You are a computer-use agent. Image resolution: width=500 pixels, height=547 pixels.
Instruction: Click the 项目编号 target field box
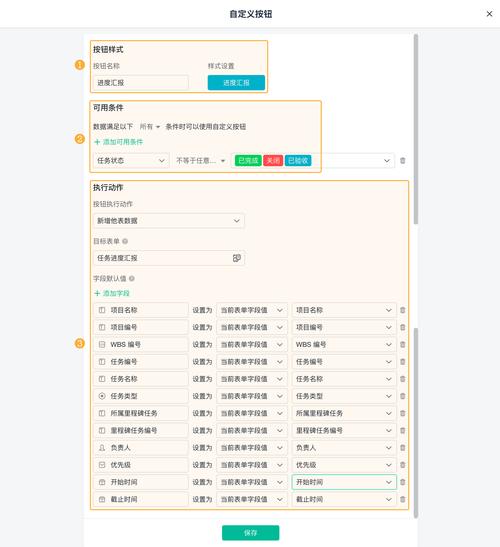[x=141, y=327]
